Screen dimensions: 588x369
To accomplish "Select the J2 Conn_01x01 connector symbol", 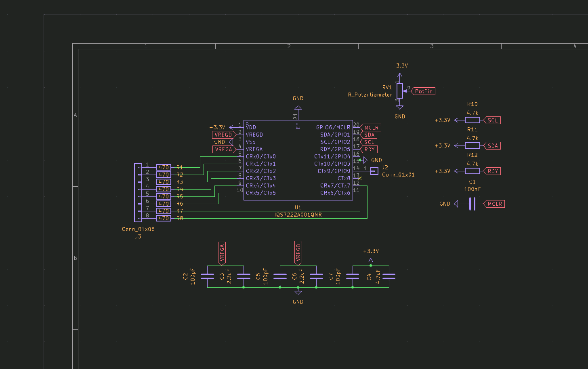I will pyautogui.click(x=374, y=171).
